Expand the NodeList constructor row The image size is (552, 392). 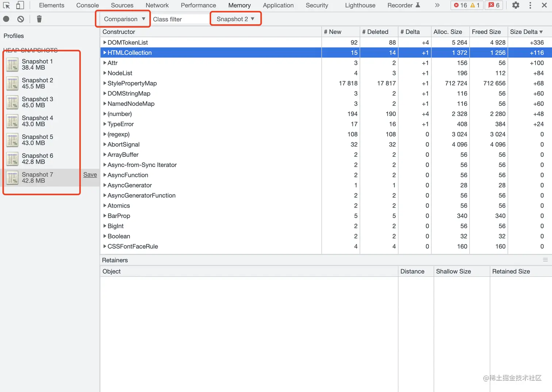(105, 73)
